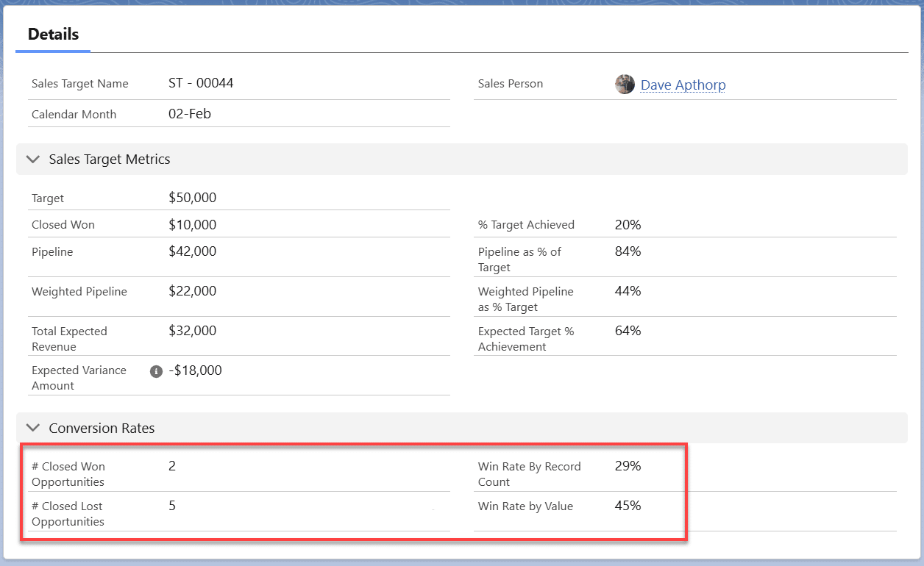Click the # Closed Lost Opportunities value 5

tap(172, 506)
